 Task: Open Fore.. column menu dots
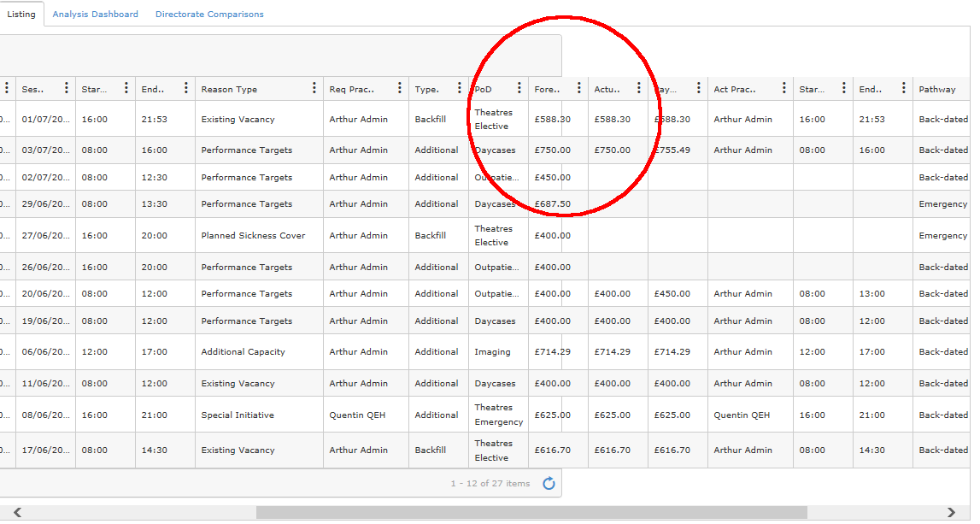point(578,88)
